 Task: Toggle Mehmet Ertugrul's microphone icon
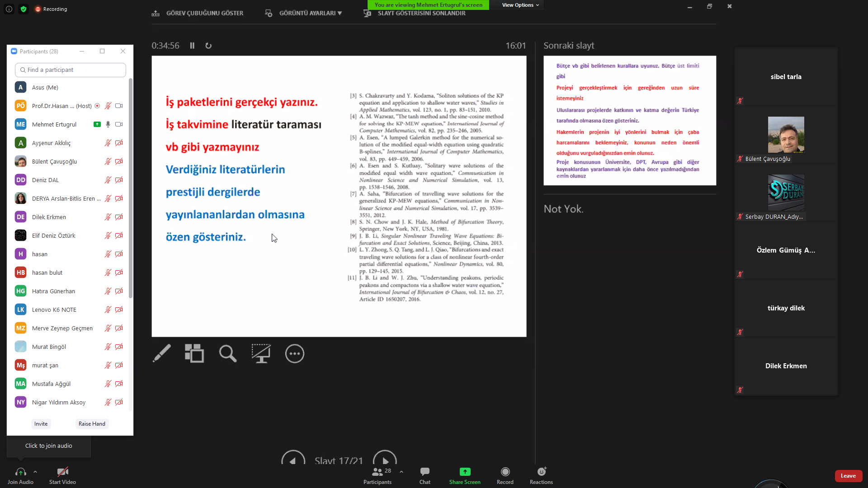coord(108,124)
